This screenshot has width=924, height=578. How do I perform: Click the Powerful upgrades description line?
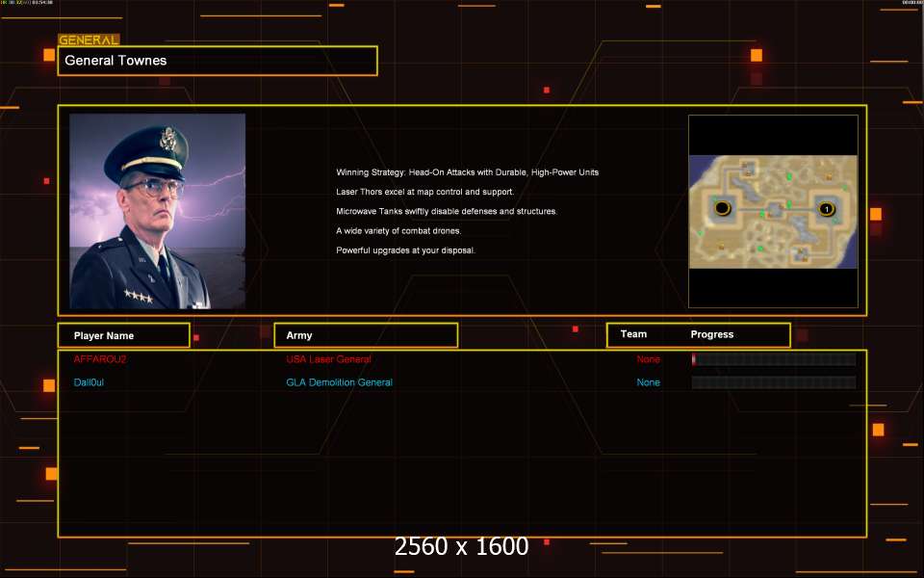[x=405, y=250]
